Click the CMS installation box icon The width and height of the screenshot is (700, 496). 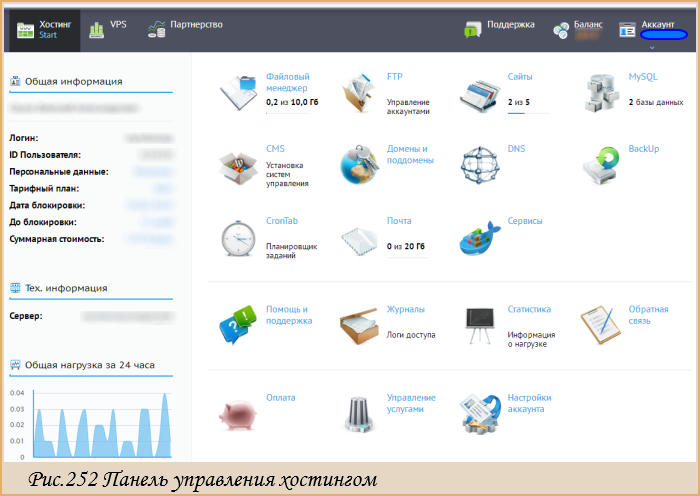point(238,166)
